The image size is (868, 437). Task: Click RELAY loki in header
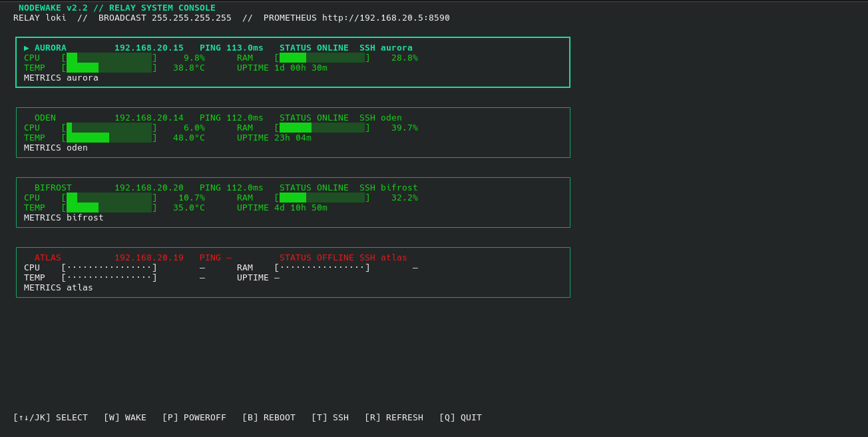[40, 18]
